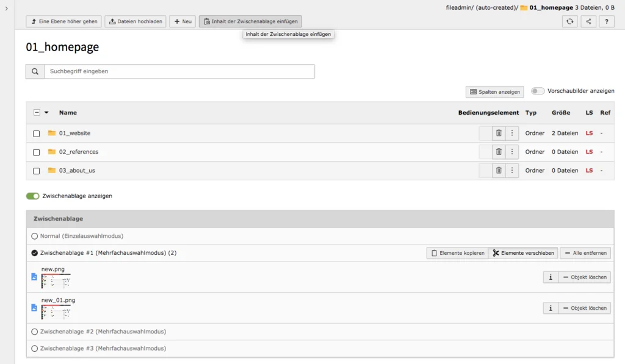The height and width of the screenshot is (364, 625).
Task: Switch to Zwischenablage #3
Action: (35, 348)
